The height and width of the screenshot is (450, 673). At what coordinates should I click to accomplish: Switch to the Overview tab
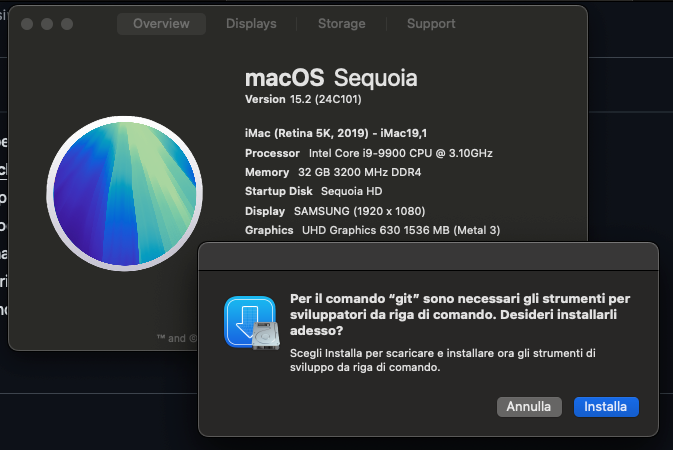click(x=161, y=24)
